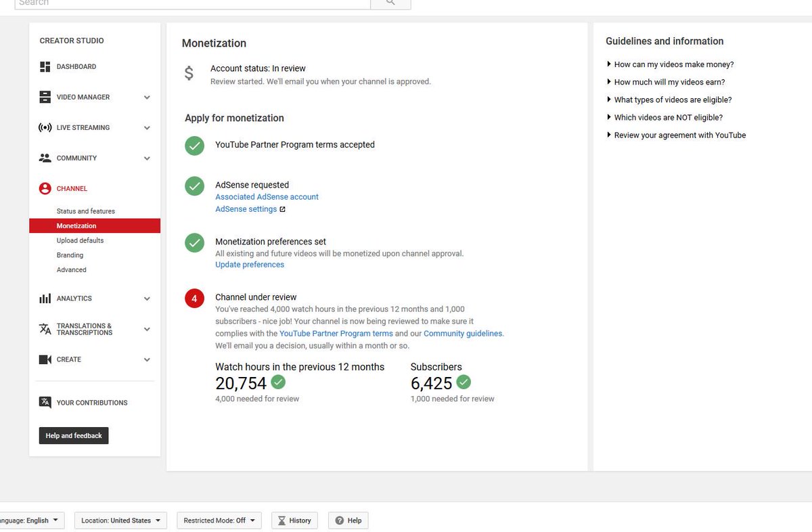This screenshot has width=812, height=532.
Task: Click the Create camera icon
Action: click(x=45, y=360)
